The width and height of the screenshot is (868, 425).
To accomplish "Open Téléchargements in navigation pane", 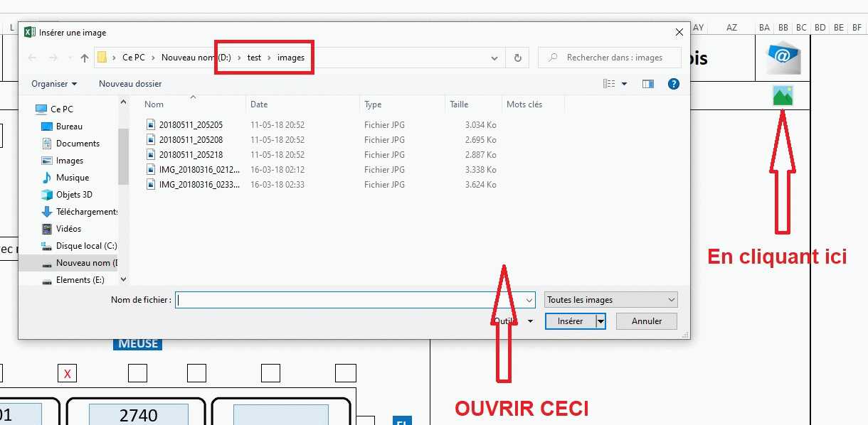I will pos(80,212).
